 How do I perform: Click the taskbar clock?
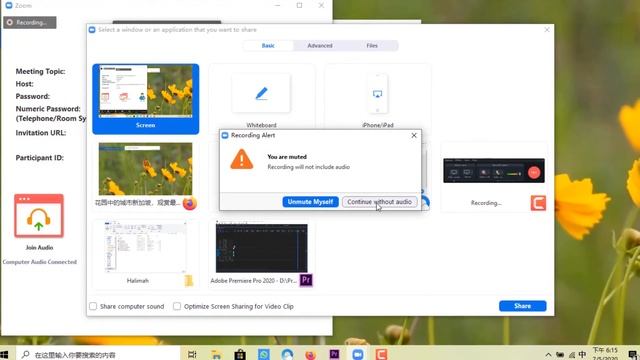(605, 354)
